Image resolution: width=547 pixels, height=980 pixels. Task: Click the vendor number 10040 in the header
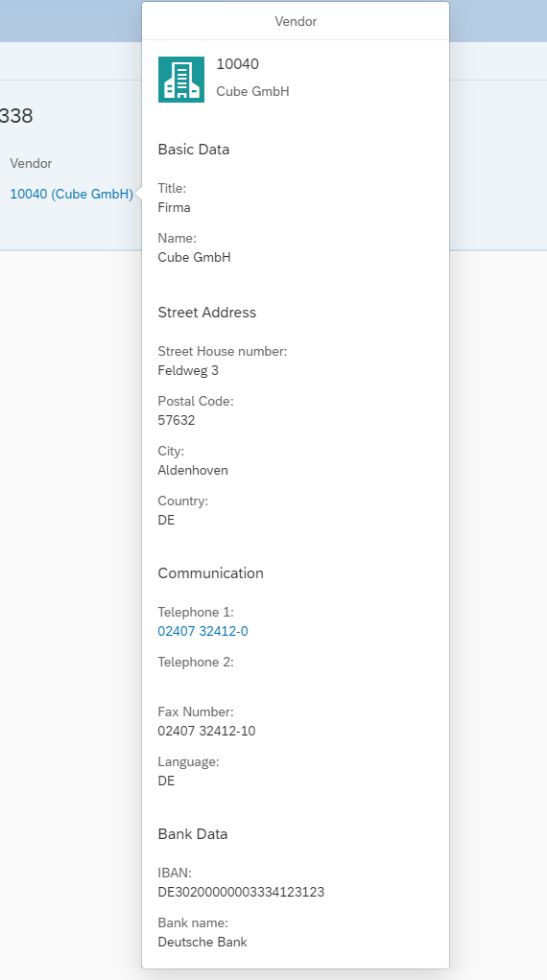pyautogui.click(x=238, y=63)
